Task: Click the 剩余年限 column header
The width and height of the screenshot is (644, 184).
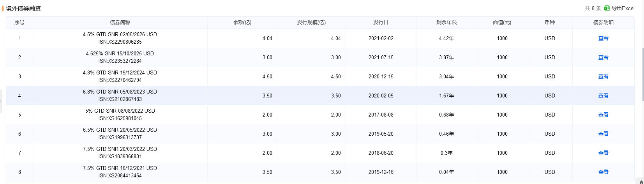Action: tap(446, 23)
